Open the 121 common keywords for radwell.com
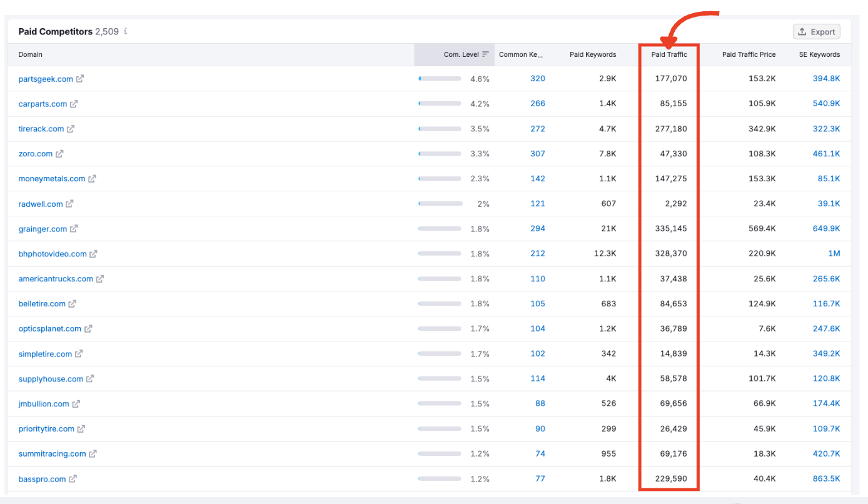The image size is (868, 504). tap(538, 204)
